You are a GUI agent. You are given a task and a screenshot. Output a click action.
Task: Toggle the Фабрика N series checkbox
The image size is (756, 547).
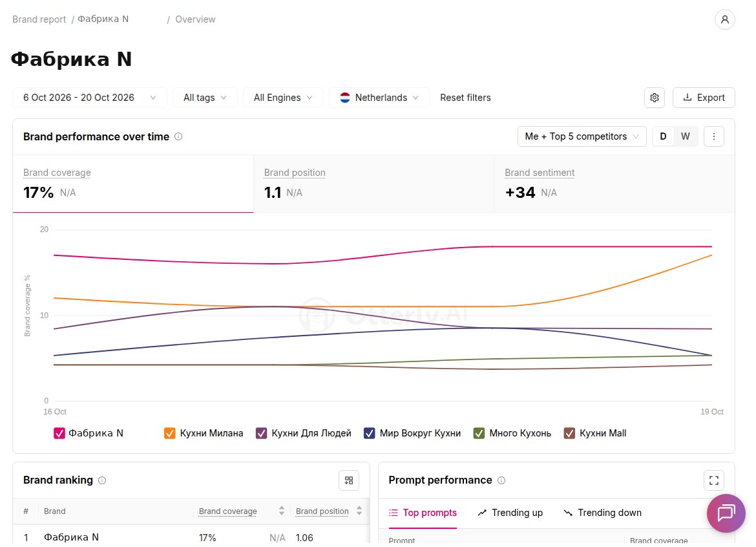coord(59,433)
